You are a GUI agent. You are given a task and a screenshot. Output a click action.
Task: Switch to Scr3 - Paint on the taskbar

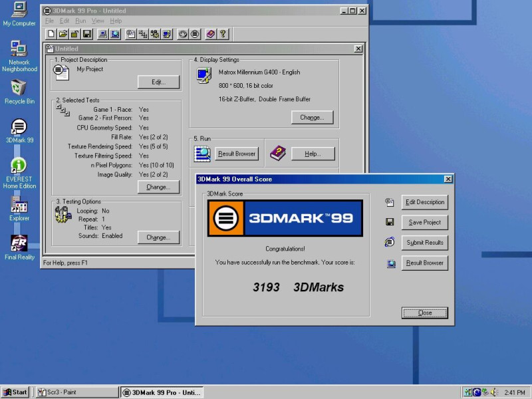pos(77,392)
